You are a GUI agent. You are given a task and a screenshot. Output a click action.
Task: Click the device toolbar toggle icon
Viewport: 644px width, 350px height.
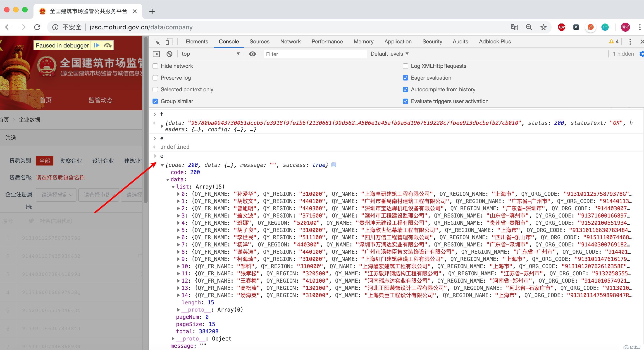coord(168,41)
